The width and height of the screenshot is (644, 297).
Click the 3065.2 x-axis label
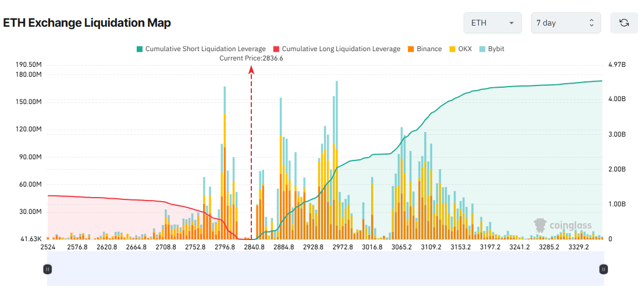[x=402, y=247]
